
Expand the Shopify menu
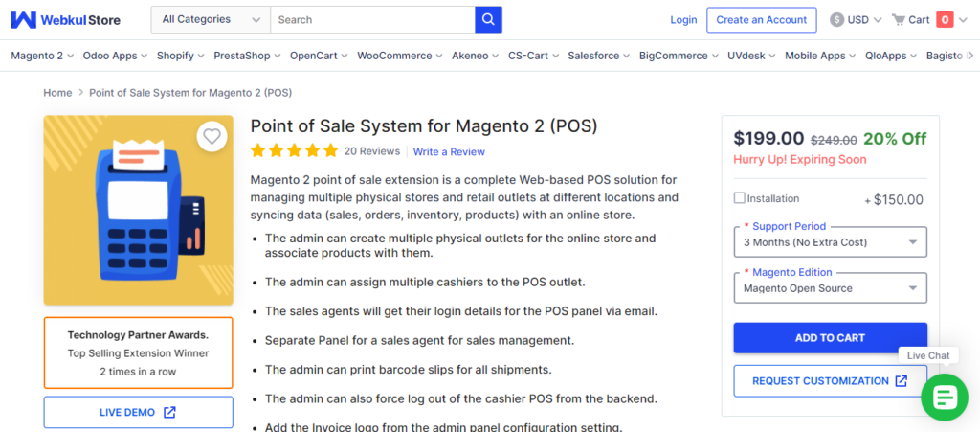click(x=181, y=56)
